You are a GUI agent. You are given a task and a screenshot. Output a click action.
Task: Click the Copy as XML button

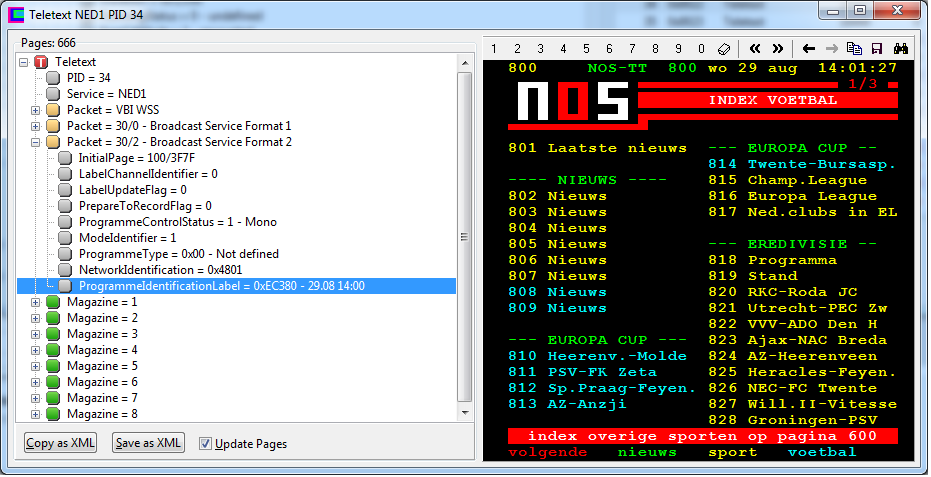point(61,443)
